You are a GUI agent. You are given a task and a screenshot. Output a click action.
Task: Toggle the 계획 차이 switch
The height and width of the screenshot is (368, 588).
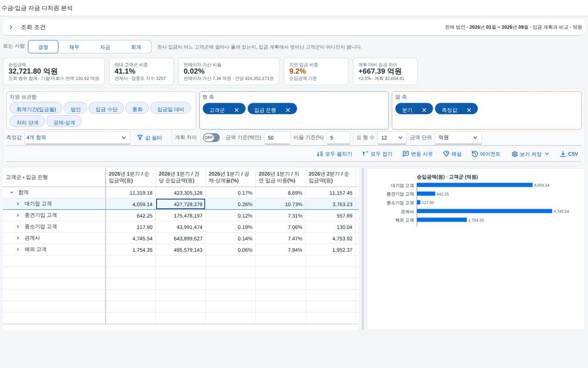pos(211,138)
